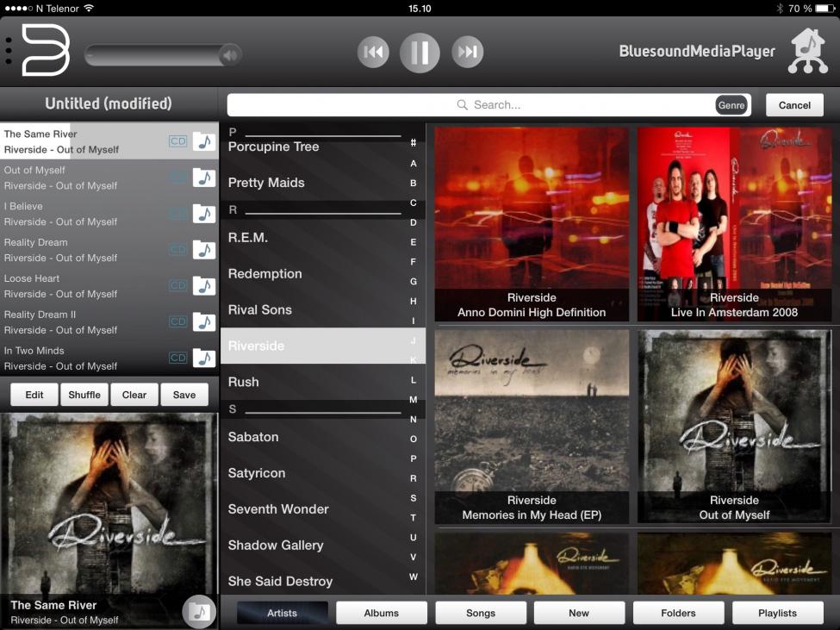Switch to the Playlists tab
The height and width of the screenshot is (630, 840).
tap(777, 613)
